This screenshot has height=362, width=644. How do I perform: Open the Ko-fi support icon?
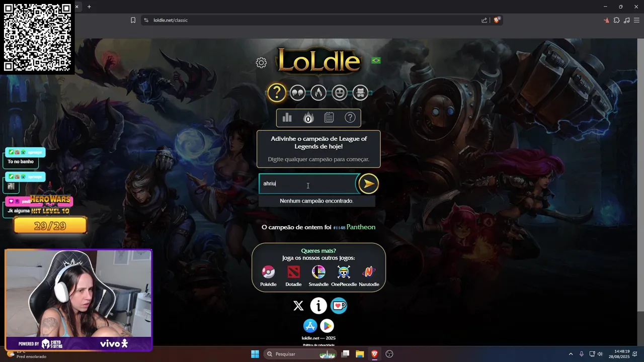(x=339, y=306)
